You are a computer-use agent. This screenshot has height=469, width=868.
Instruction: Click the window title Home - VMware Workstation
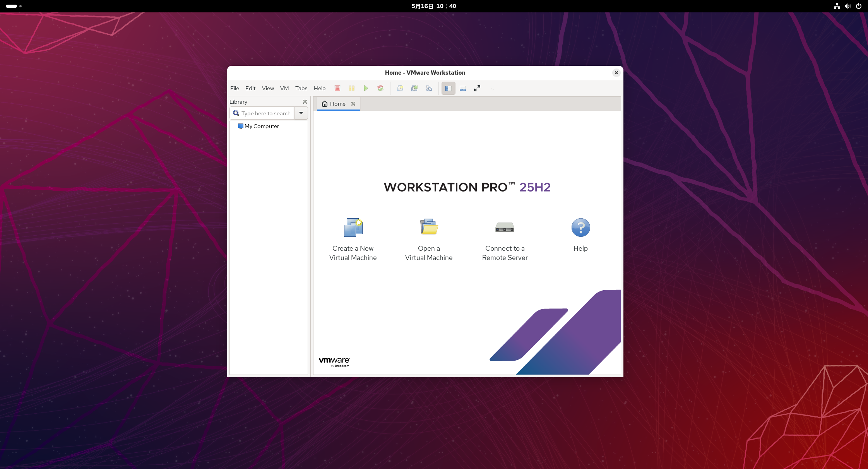coord(425,73)
